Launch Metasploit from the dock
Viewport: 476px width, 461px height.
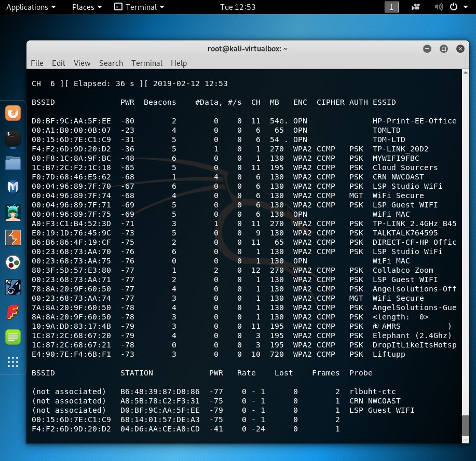pos(13,188)
